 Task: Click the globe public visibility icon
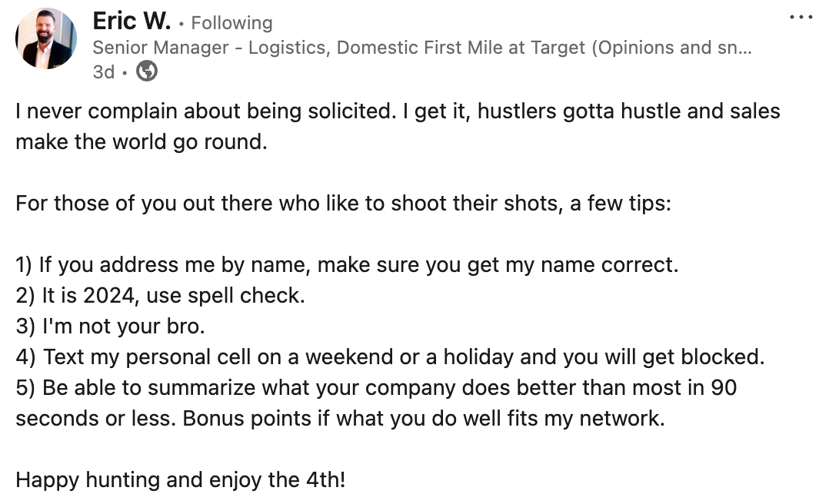pyautogui.click(x=146, y=71)
